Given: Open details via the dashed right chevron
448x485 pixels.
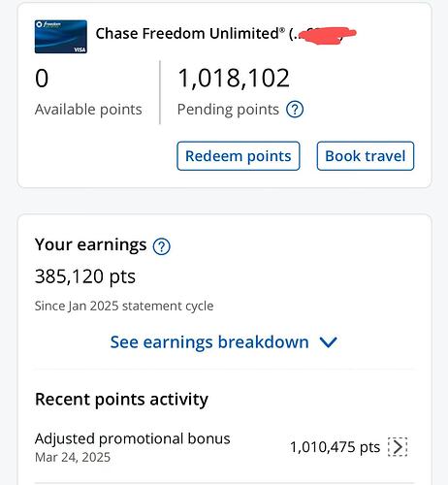Looking at the screenshot, I should click(398, 447).
